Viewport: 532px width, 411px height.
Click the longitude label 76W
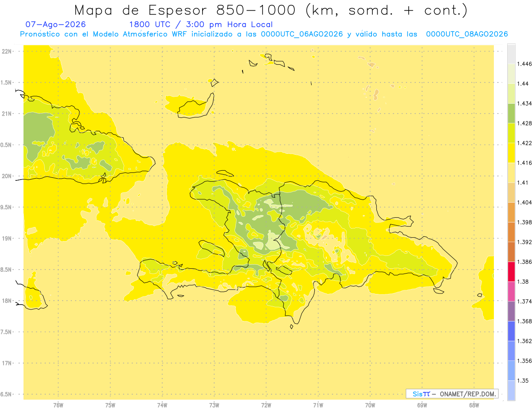coord(58,405)
